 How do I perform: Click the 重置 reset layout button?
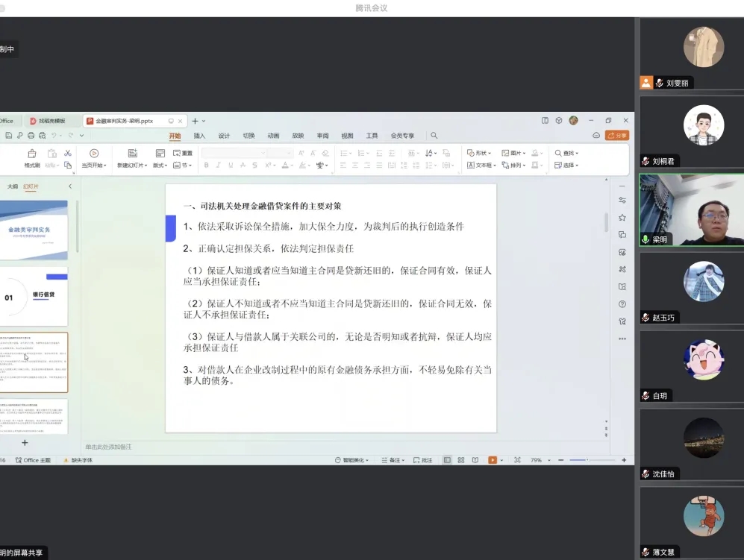pos(183,154)
